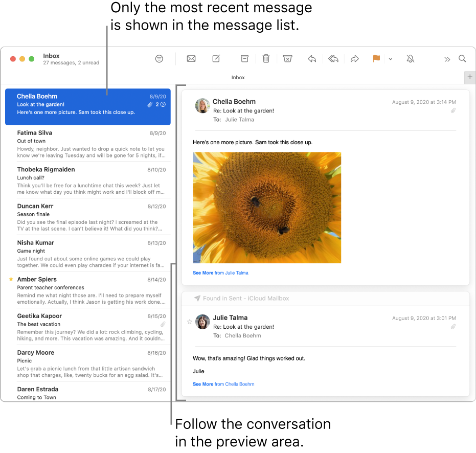
Task: Click recipient Chella Boehm in To field
Action: 242,335
